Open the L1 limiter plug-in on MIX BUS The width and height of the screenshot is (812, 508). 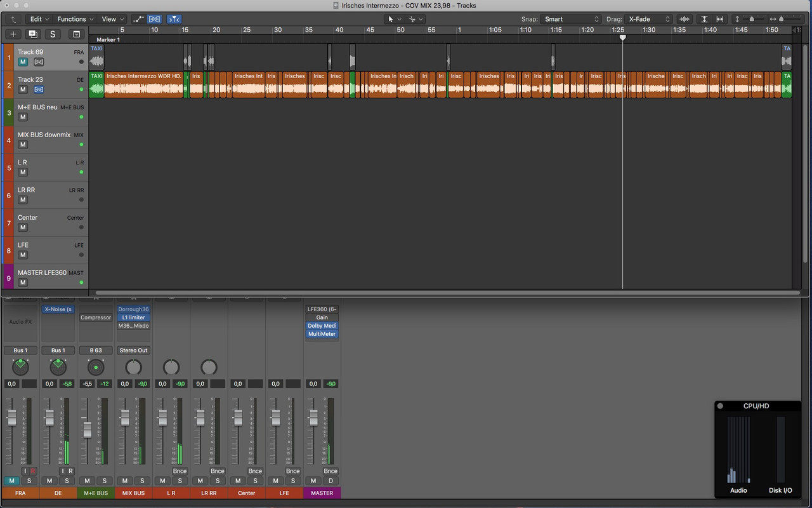point(133,317)
